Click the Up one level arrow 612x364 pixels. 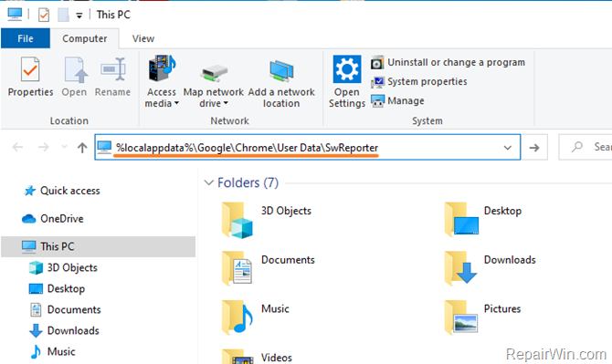pos(82,147)
